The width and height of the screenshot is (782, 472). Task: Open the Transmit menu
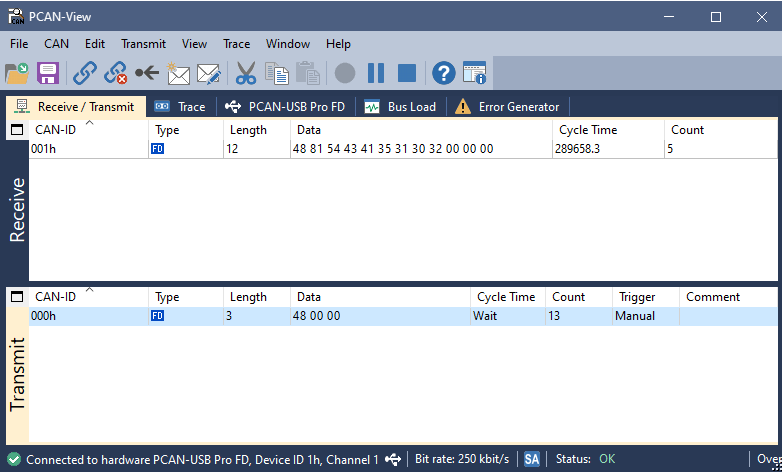143,44
